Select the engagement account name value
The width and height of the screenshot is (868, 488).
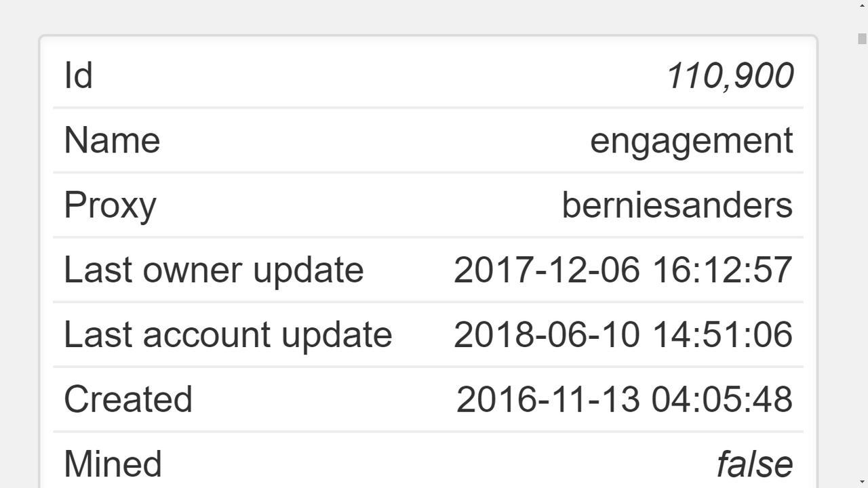[691, 142]
